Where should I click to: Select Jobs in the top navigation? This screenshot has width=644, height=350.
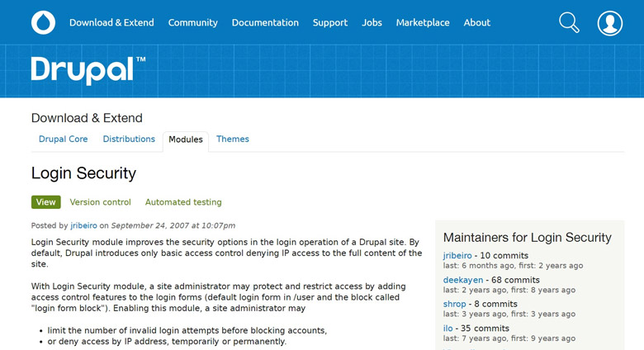point(372,22)
